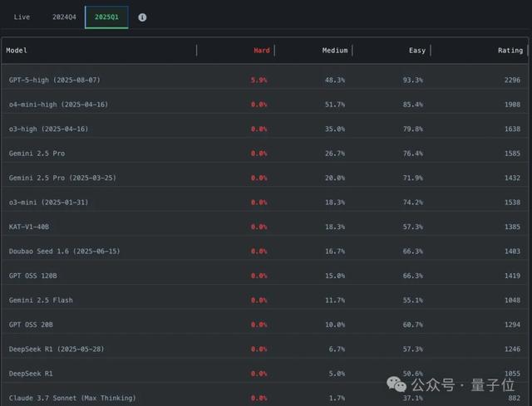Click the 6.7% Medium score
532x406 pixels.
click(x=337, y=349)
